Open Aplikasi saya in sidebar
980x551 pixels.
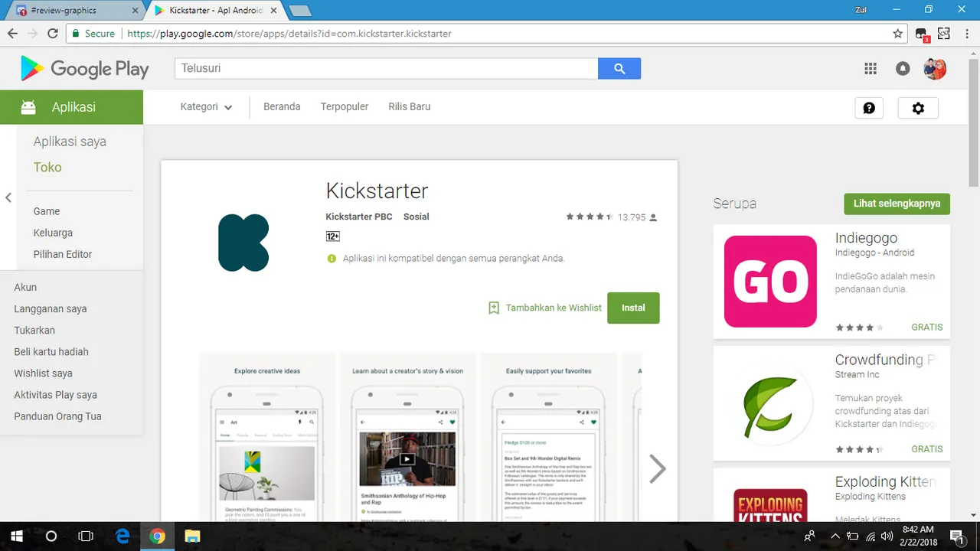click(70, 142)
